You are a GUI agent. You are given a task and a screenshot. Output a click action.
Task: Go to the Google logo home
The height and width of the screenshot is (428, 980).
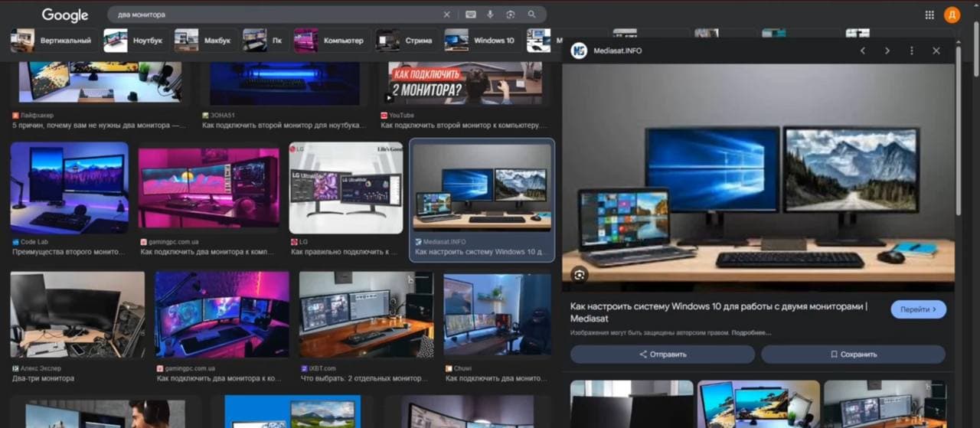pos(65,15)
